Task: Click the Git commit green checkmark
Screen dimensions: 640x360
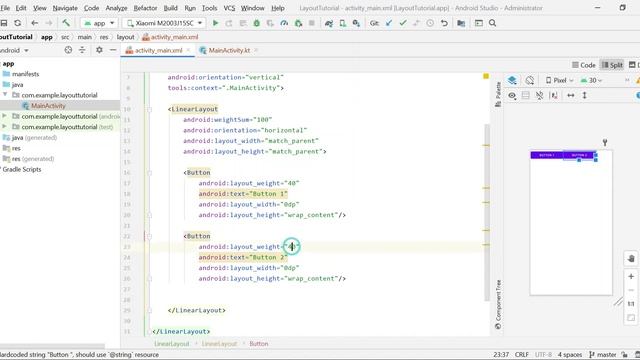Action: coord(403,23)
